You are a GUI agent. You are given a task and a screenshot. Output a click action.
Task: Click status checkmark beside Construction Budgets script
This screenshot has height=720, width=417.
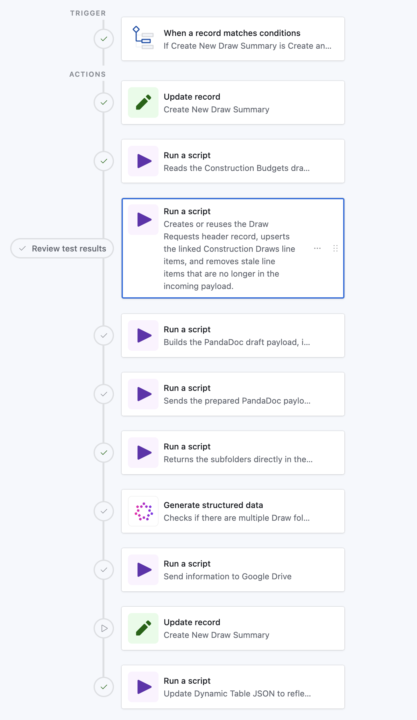coord(104,161)
